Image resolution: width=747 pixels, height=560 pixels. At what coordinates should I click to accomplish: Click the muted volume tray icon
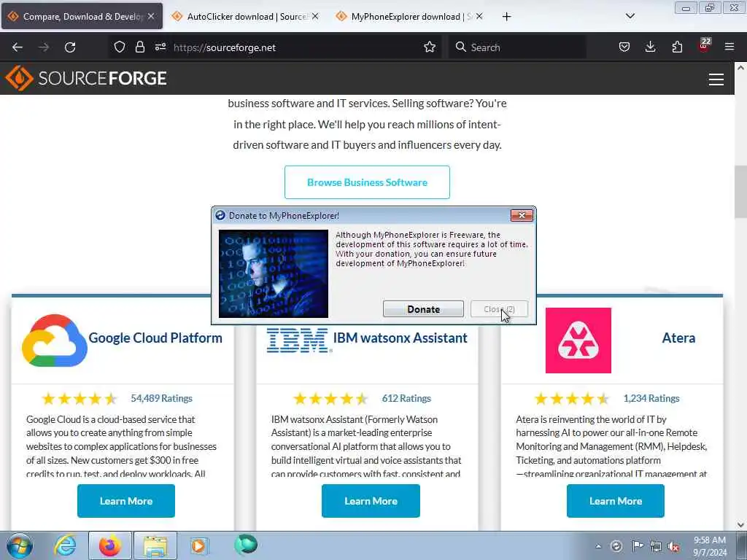[673, 546]
